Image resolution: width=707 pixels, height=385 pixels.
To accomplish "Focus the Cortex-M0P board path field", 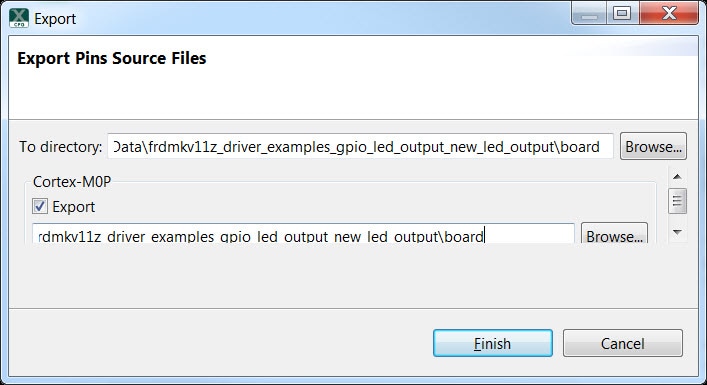I will (x=303, y=233).
